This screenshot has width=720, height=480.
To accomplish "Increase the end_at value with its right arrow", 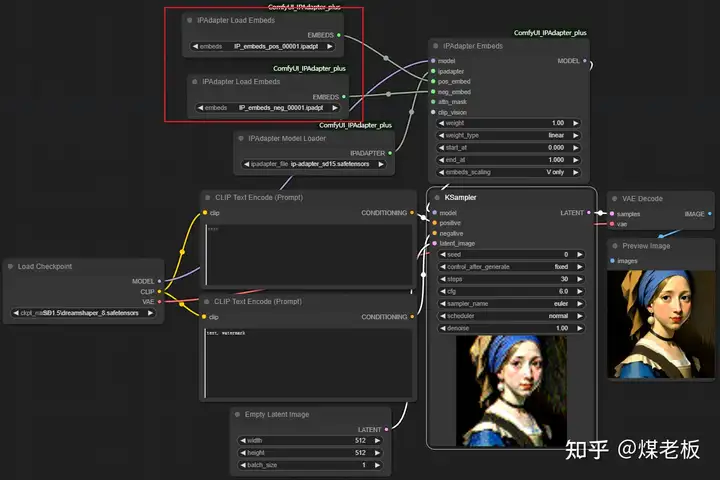I will point(575,160).
